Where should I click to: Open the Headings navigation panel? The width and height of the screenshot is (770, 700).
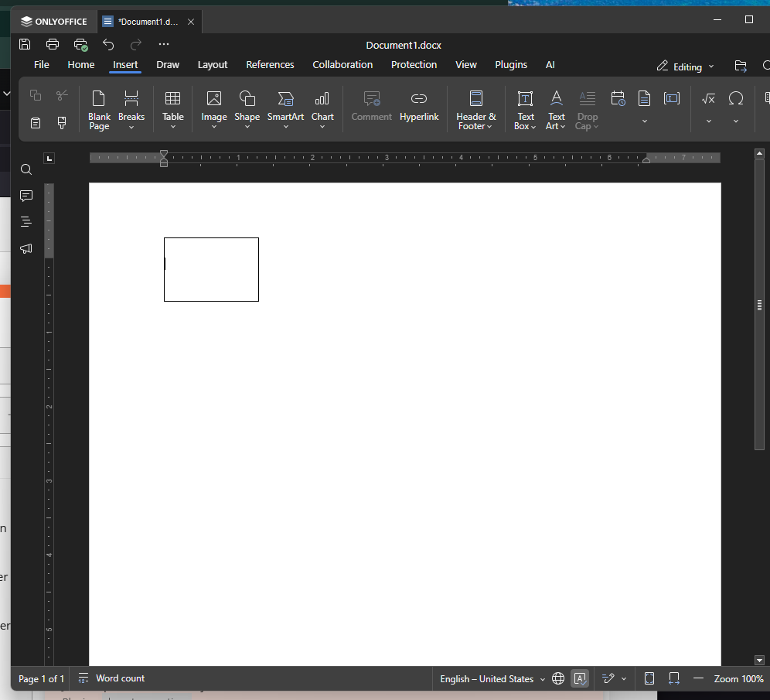click(26, 222)
